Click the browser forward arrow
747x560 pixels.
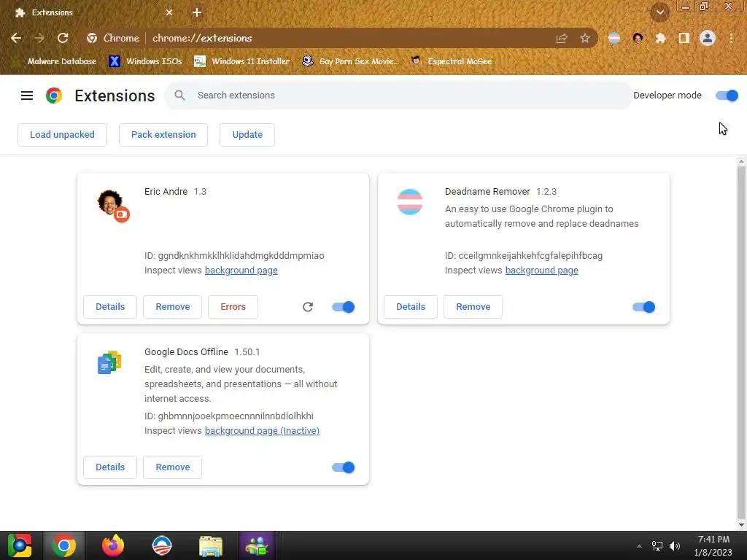click(39, 38)
